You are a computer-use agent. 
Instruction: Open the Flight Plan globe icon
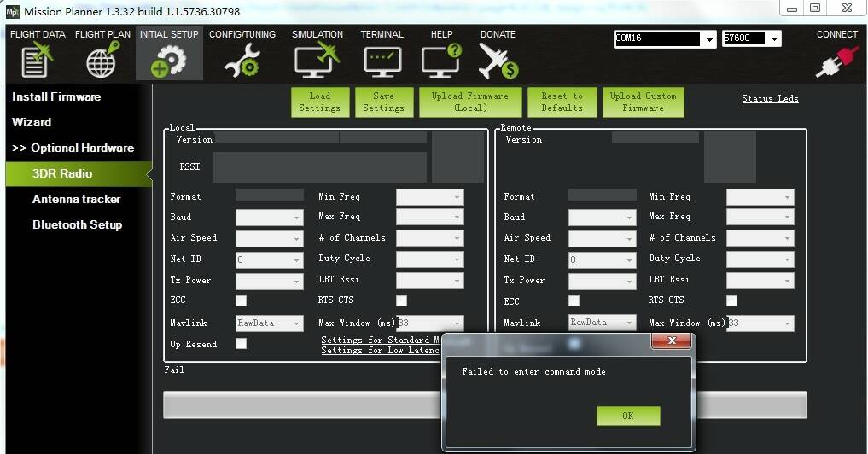point(103,60)
